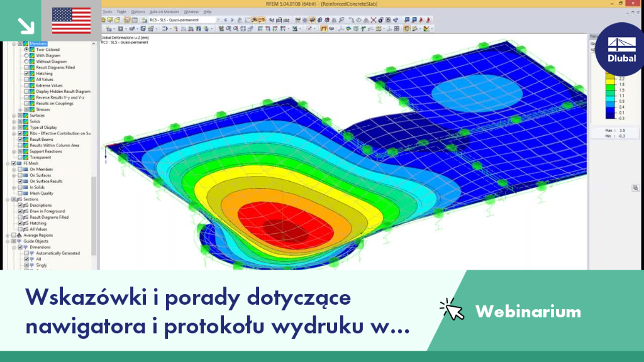Open the Add-on Modules menu
This screenshot has height=362, width=644.
pos(163,12)
